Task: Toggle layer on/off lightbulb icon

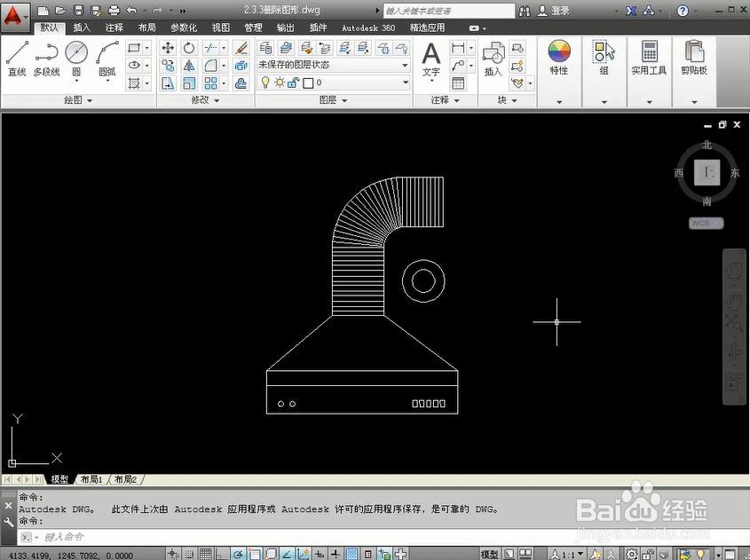Action: 265,83
